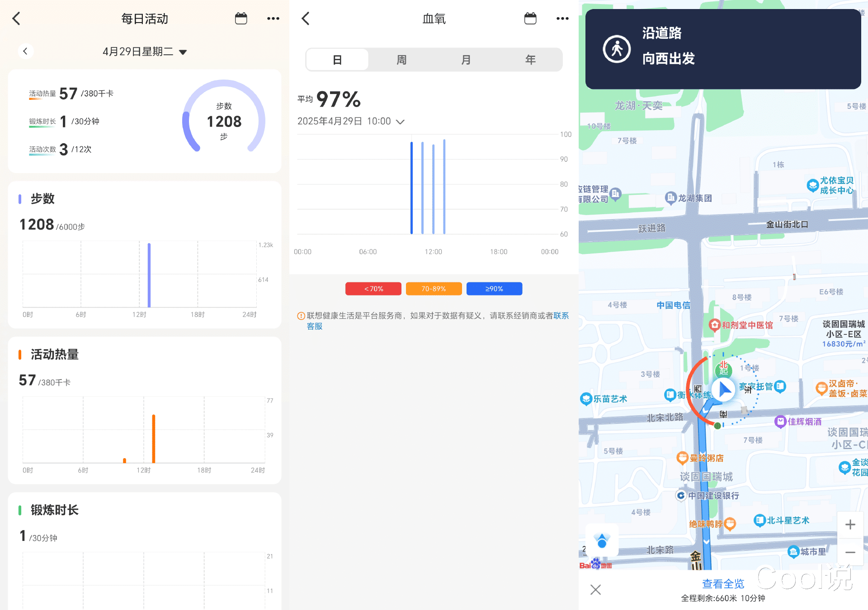
Task: Tap the purple steps bar at noon
Action: point(149,275)
